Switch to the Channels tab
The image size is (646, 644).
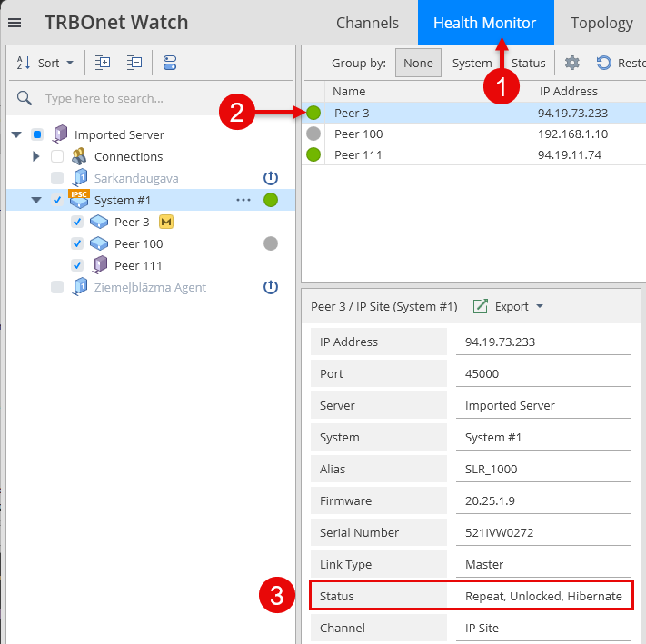[367, 23]
